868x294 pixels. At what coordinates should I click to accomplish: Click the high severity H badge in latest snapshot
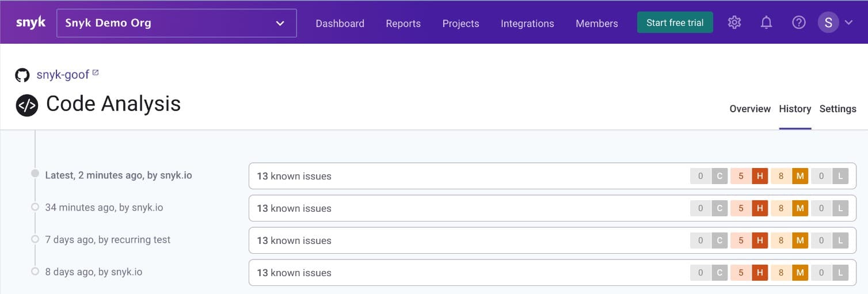[760, 176]
